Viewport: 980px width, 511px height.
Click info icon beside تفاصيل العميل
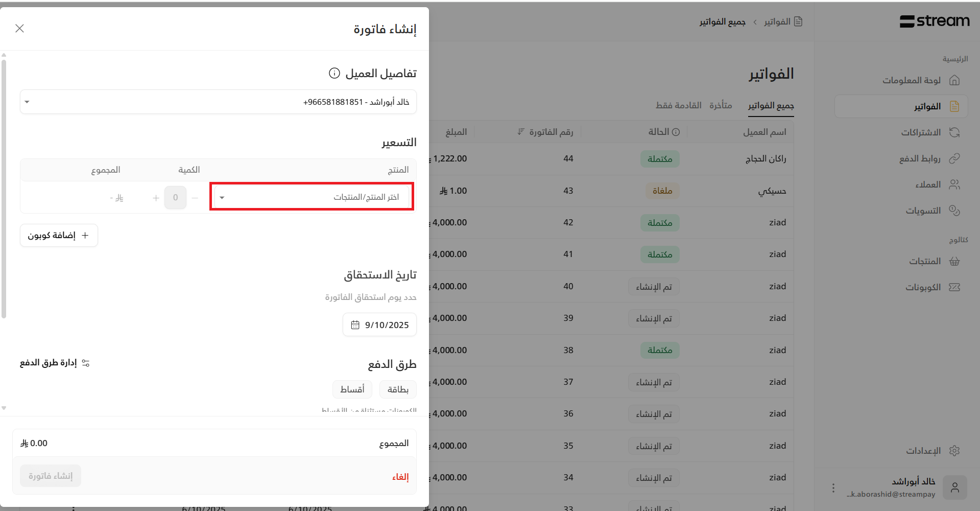coord(334,73)
